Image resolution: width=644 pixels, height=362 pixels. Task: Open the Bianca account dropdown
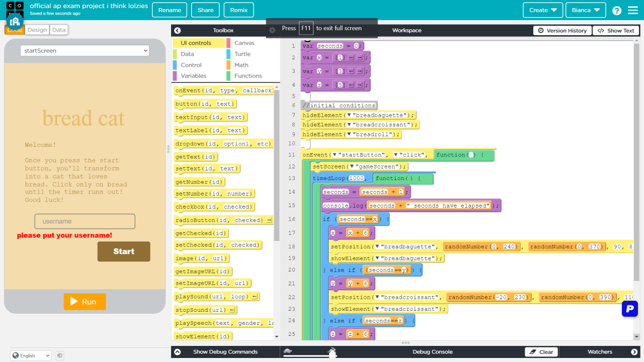coord(585,10)
